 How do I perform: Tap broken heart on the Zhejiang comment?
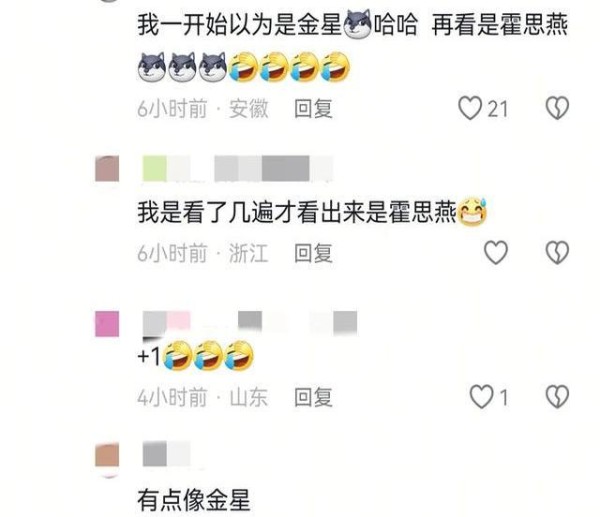coord(557,253)
